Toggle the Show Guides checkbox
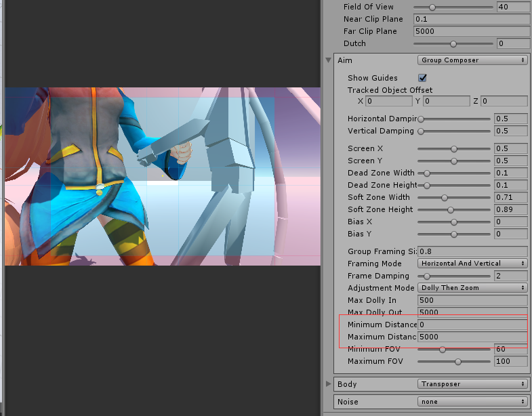Screen dimensions: 532x416 423,78
